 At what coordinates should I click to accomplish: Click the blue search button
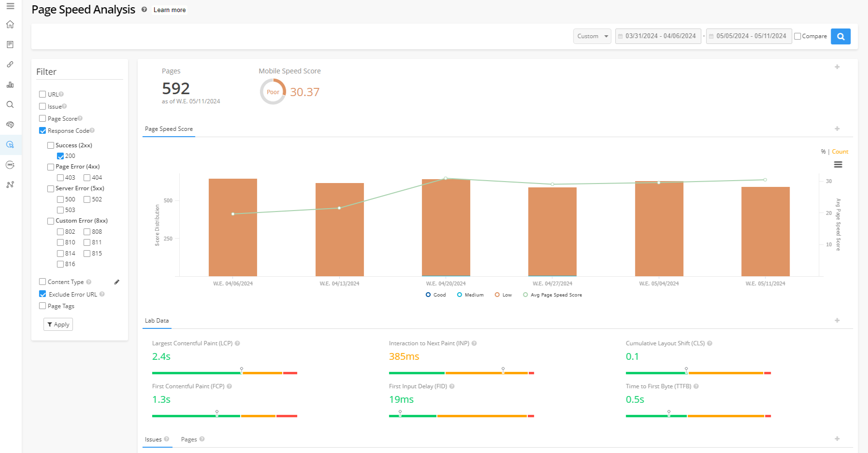[x=840, y=36]
